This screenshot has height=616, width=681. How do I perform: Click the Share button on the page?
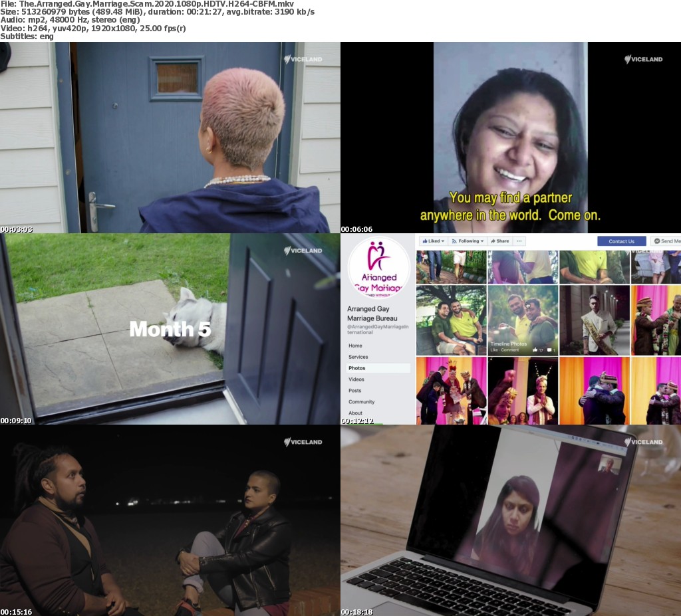[x=499, y=241]
